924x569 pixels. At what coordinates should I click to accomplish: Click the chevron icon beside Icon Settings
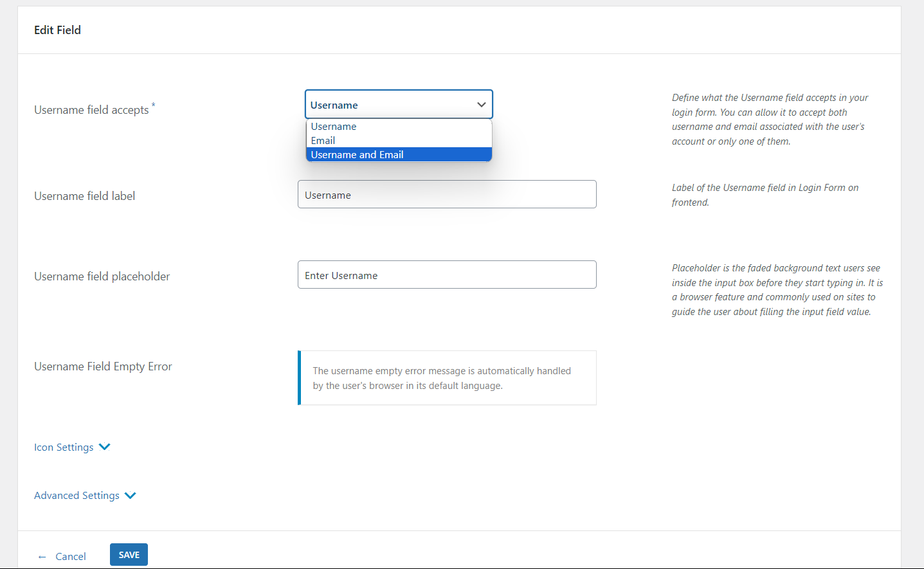tap(105, 447)
